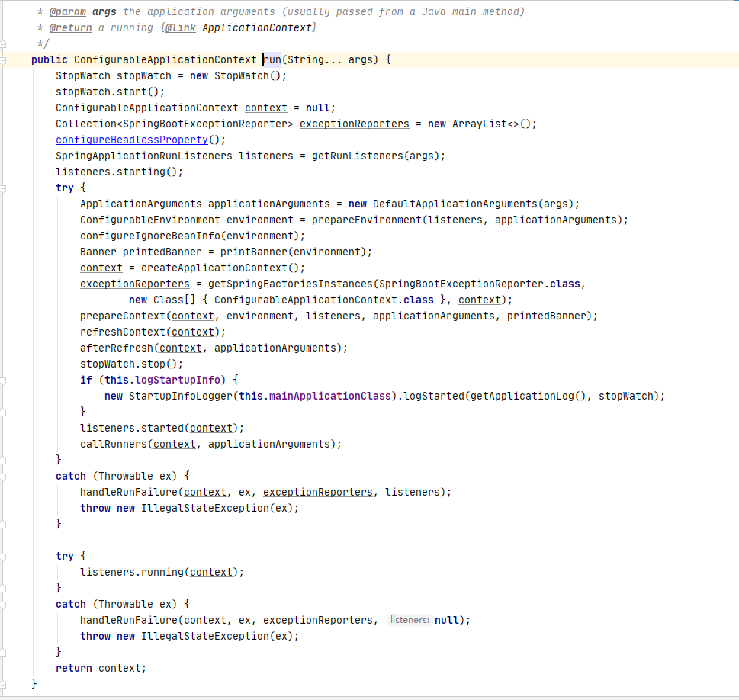Viewport: 739px width, 700px height.
Task: Collapse the first catch Throwable block
Action: point(3,476)
